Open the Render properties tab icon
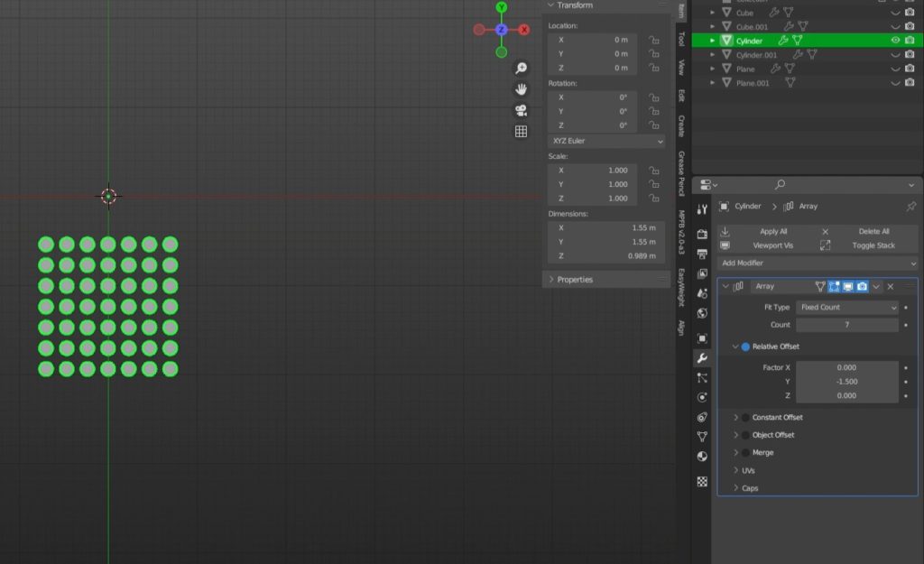Viewport: 924px width, 564px height. click(x=702, y=234)
